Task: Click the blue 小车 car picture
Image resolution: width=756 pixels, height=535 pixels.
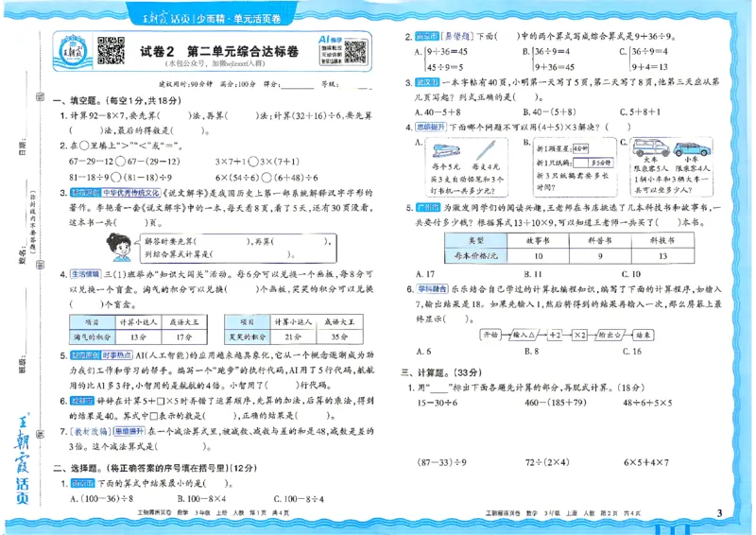Action: pos(691,148)
